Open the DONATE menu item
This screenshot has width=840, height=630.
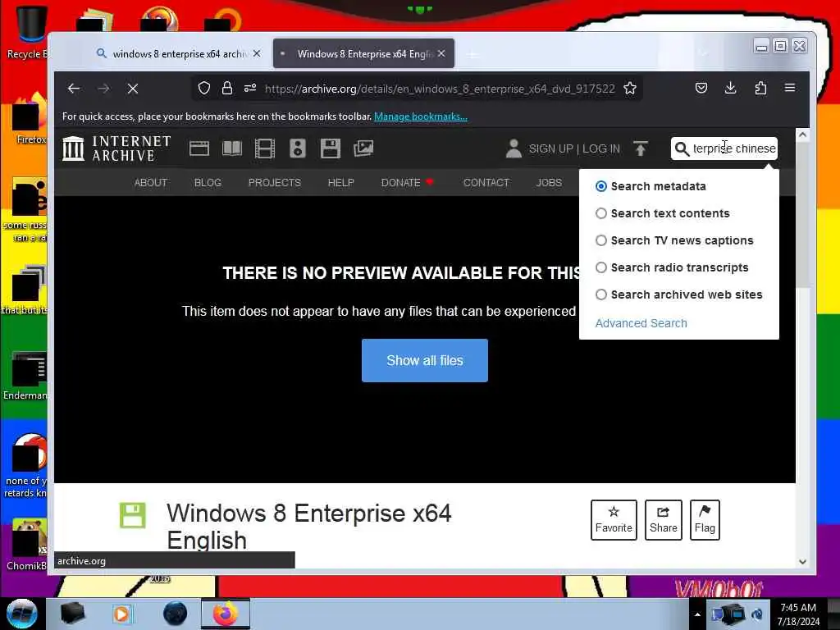(x=407, y=183)
